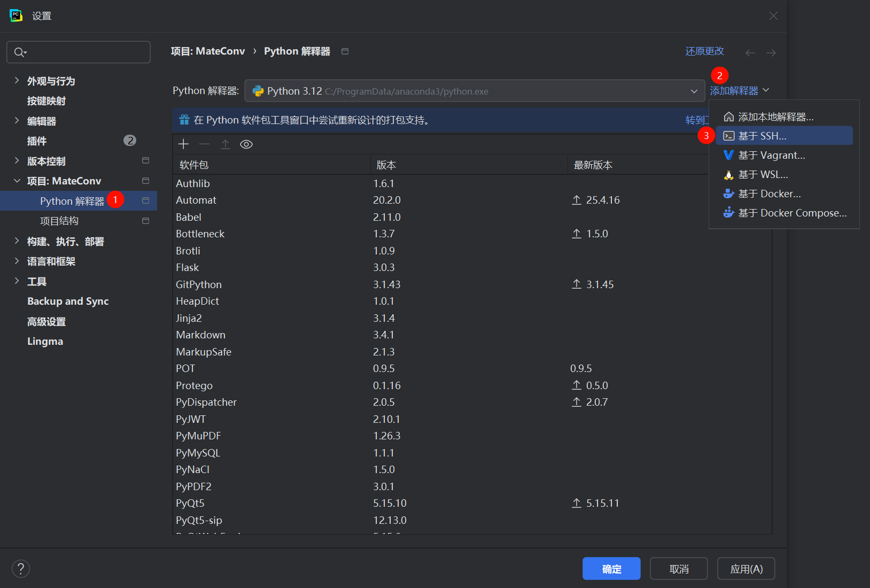
Task: Select the Flask package row
Action: click(472, 267)
